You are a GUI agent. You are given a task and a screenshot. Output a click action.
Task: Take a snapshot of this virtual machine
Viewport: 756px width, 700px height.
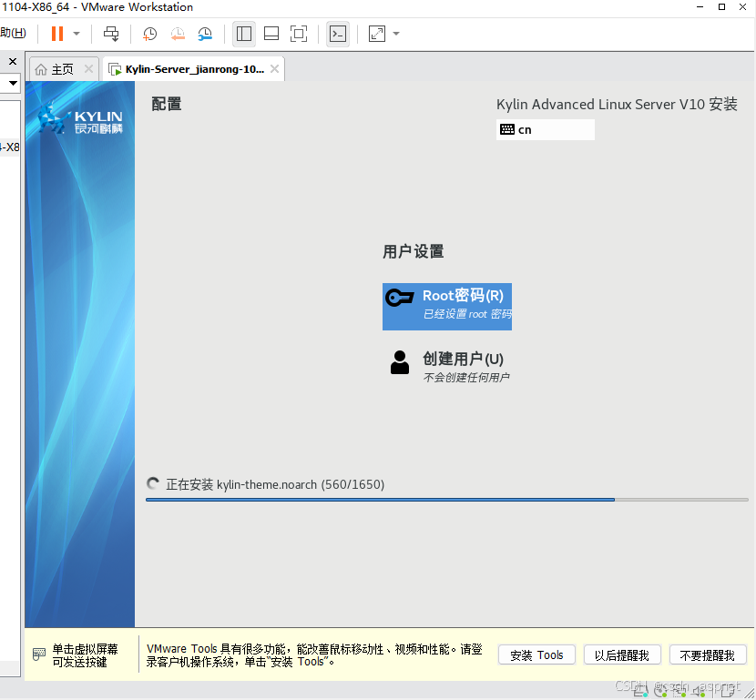click(150, 34)
